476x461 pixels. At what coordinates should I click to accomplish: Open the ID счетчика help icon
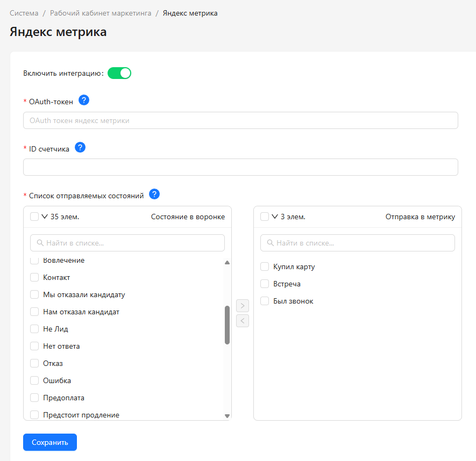tap(80, 147)
